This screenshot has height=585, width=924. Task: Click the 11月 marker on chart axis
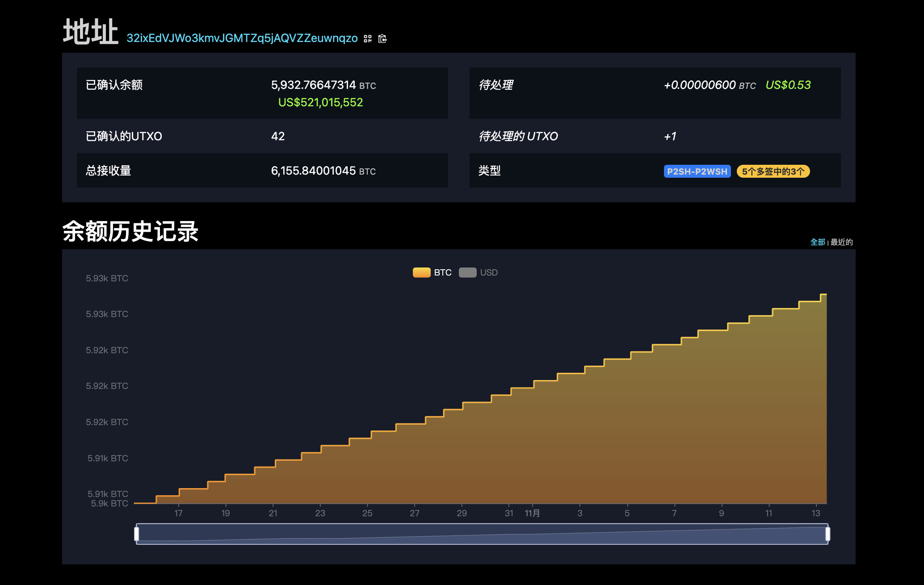[x=532, y=513]
